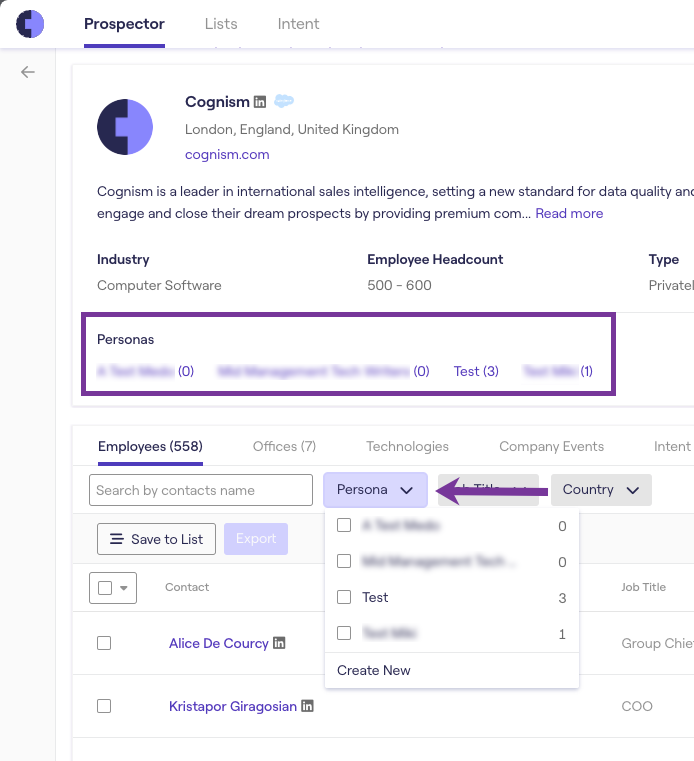Collapse the Persona filter dropdown
Viewport: 694px width, 761px height.
376,490
